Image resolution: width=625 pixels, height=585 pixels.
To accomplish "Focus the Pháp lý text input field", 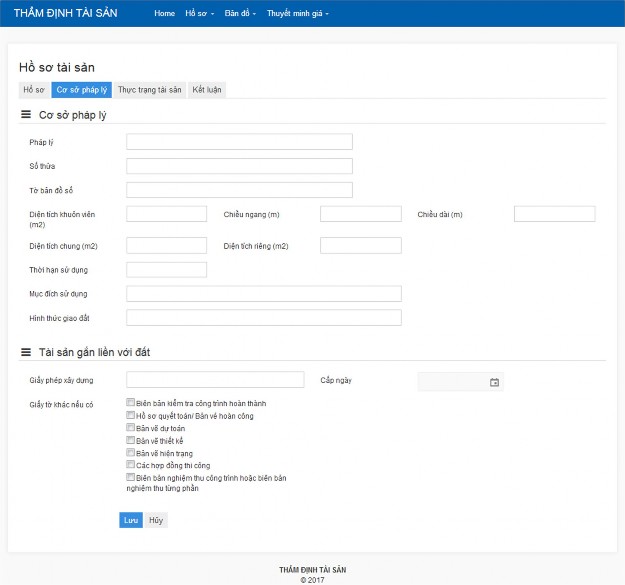I will [239, 142].
